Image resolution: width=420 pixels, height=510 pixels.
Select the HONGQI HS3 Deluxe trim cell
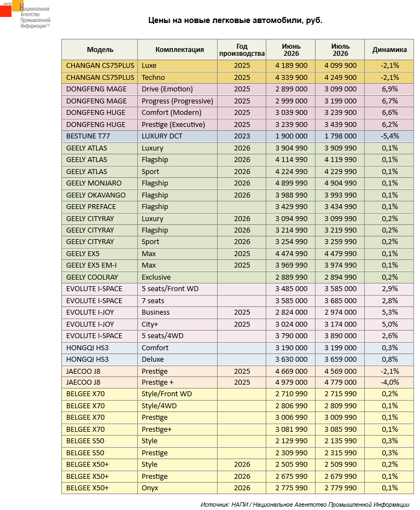pos(178,360)
